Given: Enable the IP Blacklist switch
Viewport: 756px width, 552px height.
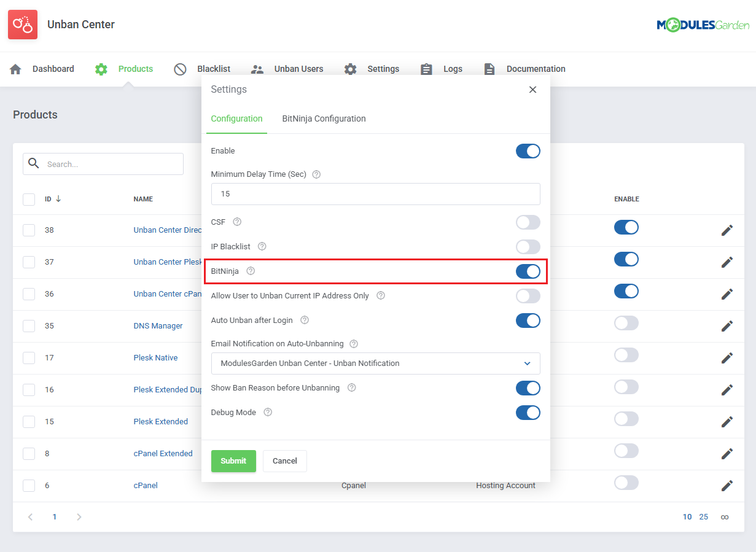Looking at the screenshot, I should 528,246.
